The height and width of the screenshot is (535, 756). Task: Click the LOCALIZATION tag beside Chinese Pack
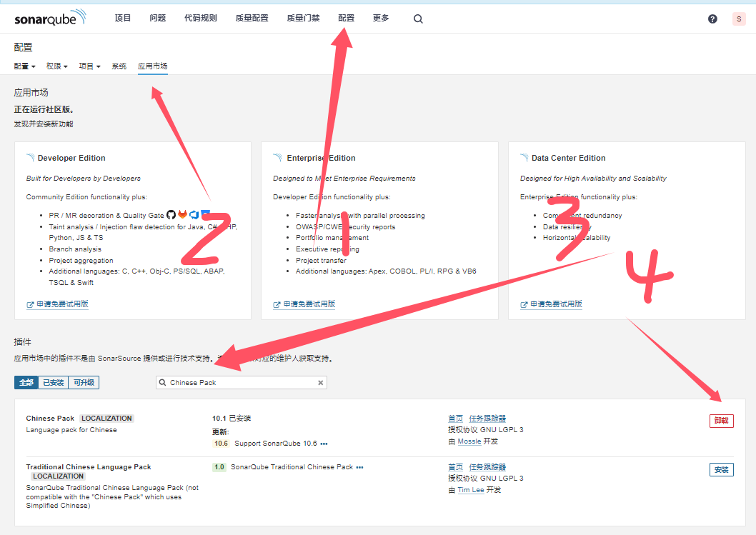(106, 419)
